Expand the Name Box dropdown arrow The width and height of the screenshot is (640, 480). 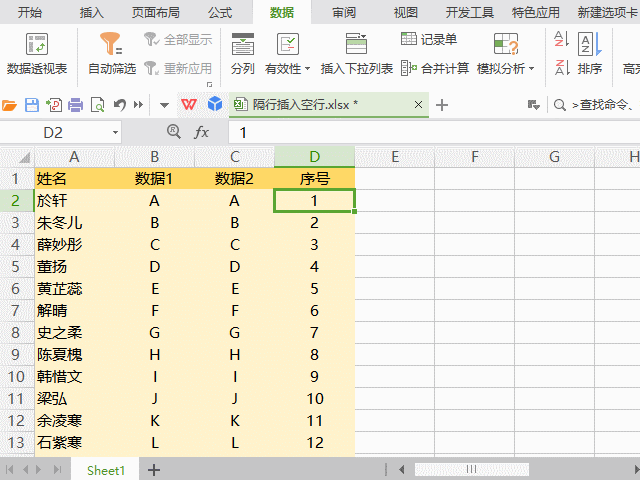(115, 133)
